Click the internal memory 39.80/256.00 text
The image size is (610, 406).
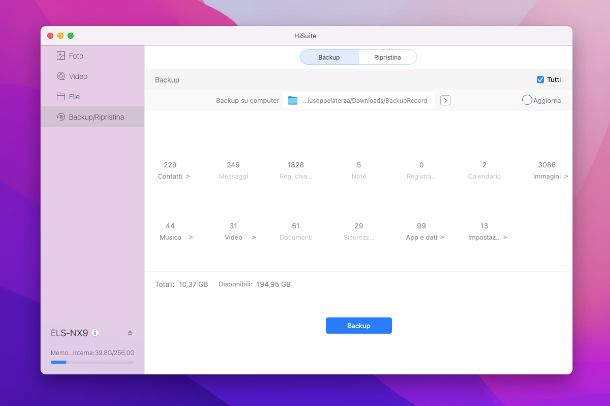click(x=92, y=353)
